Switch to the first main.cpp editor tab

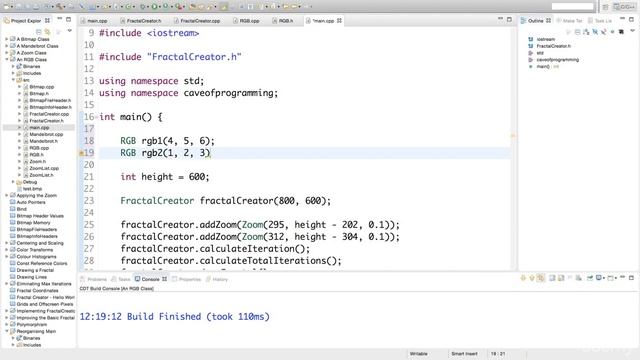97,20
